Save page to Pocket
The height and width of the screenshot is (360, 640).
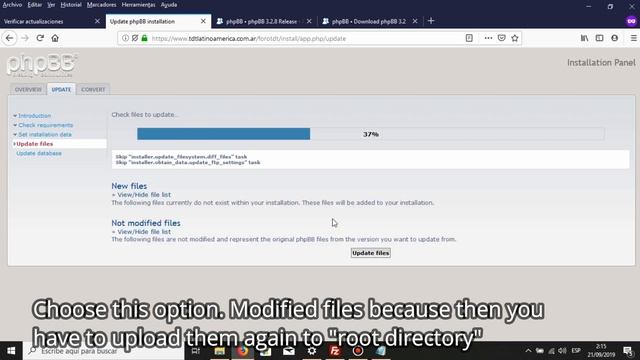pyautogui.click(x=502, y=38)
